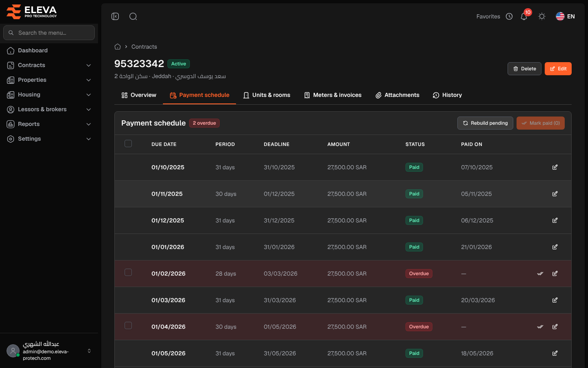
Task: Click the orange Edit button
Action: coord(558,69)
